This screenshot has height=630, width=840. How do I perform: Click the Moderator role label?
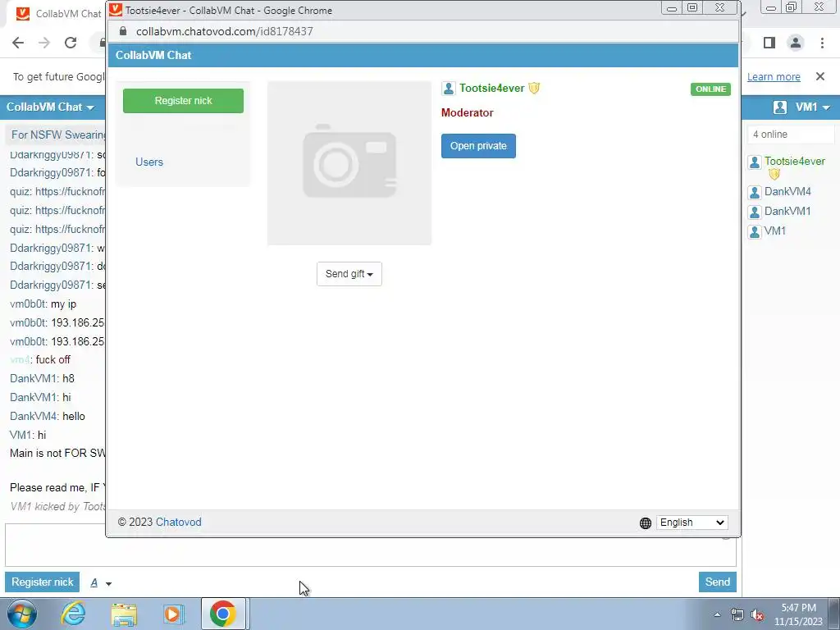(x=467, y=112)
